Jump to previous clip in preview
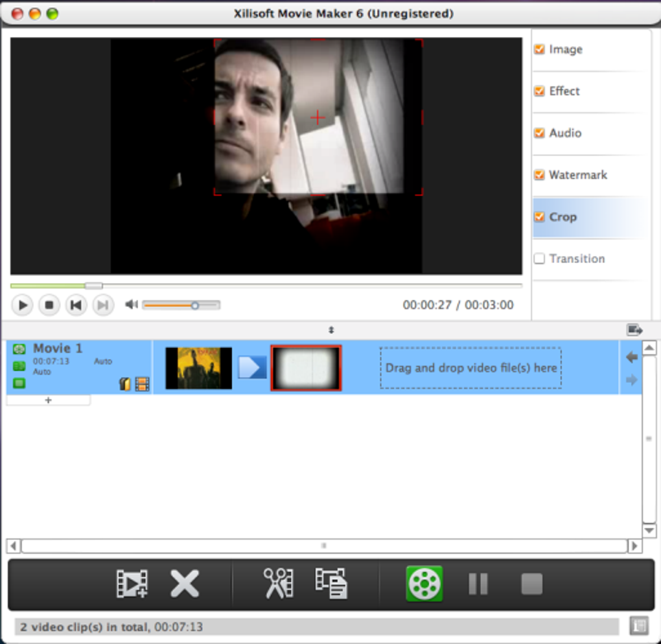 point(76,305)
